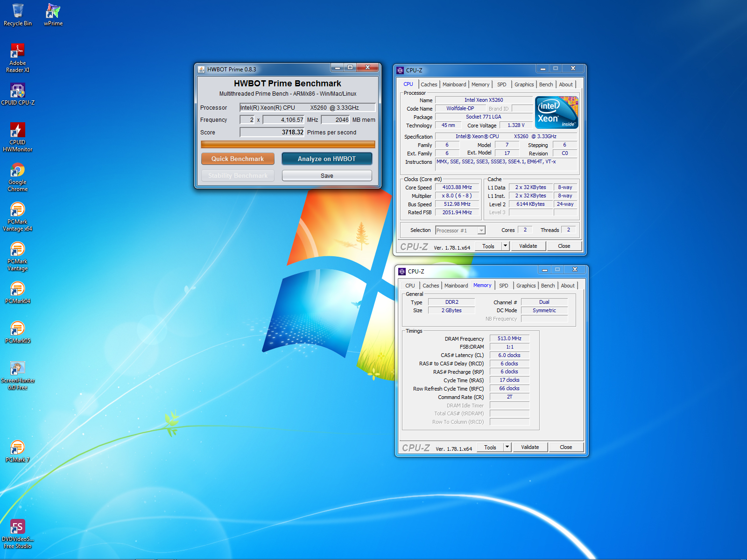
Task: Click the memory Type value DDR2
Action: [451, 302]
